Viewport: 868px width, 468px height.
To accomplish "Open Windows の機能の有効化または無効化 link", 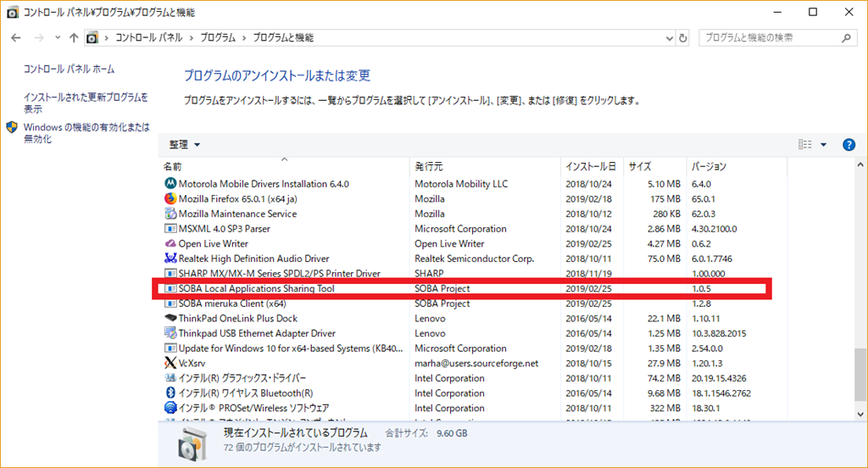I will point(86,133).
